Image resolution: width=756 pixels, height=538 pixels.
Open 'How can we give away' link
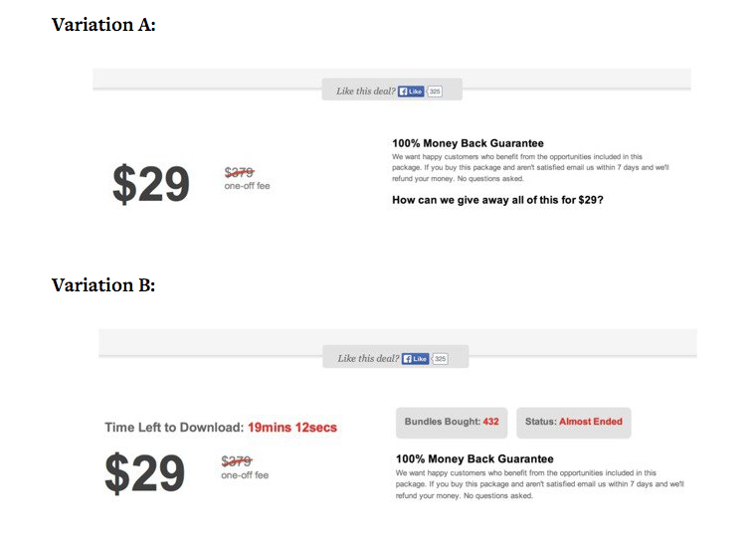tap(497, 200)
